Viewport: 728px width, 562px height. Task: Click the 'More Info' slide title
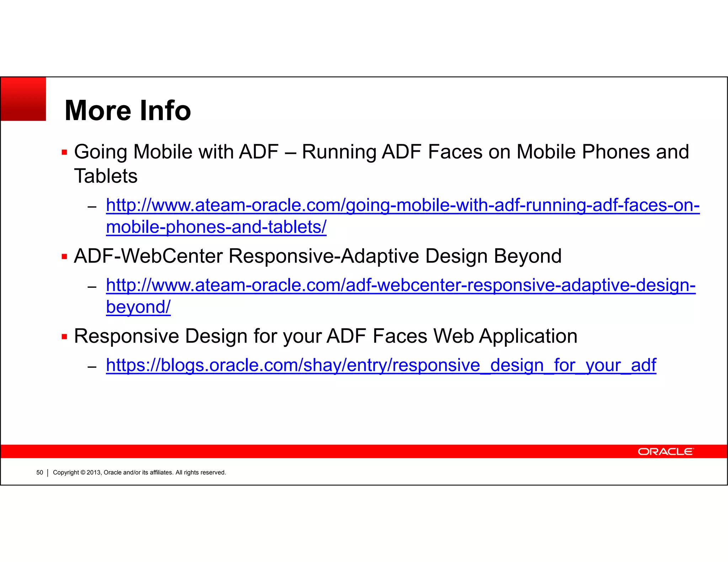pos(128,110)
